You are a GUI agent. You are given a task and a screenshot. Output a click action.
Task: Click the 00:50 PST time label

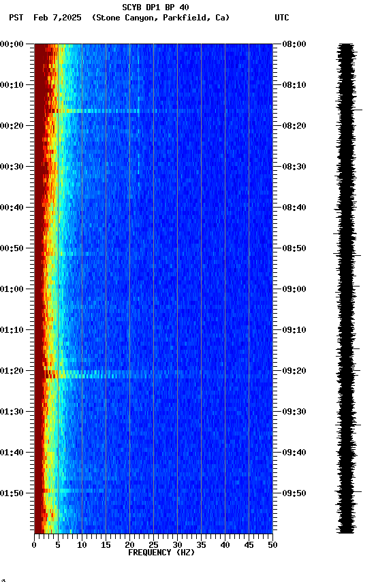coord(12,248)
